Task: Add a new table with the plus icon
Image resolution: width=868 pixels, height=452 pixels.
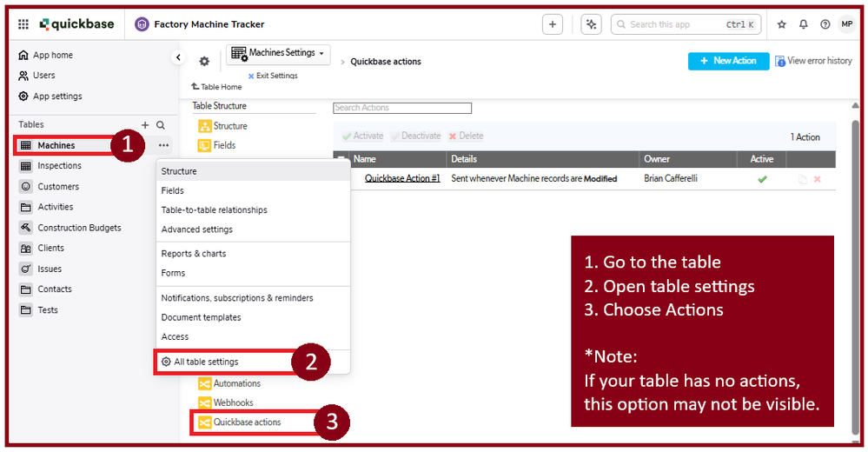Action: click(x=145, y=125)
